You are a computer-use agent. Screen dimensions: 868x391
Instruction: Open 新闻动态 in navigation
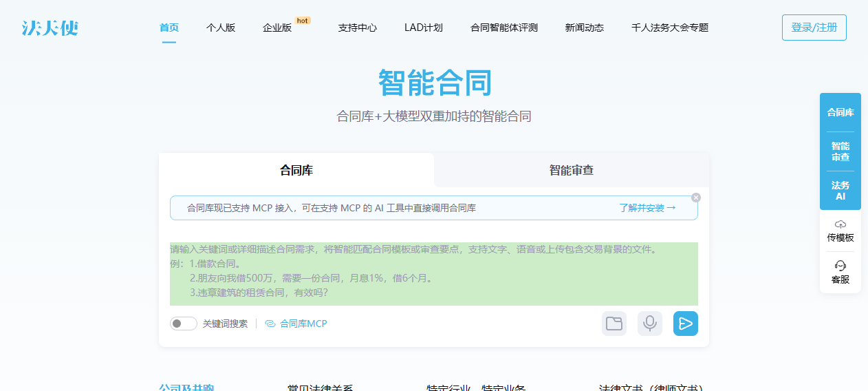point(585,28)
